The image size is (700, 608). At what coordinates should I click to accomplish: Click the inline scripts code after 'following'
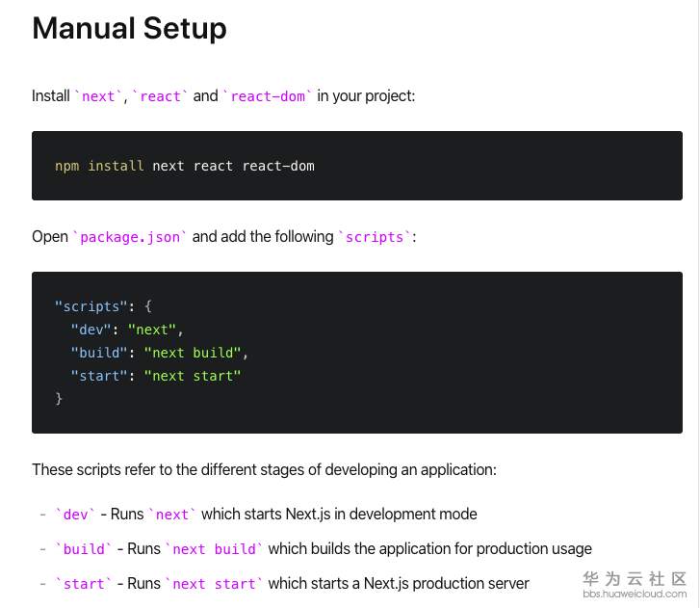coord(376,237)
